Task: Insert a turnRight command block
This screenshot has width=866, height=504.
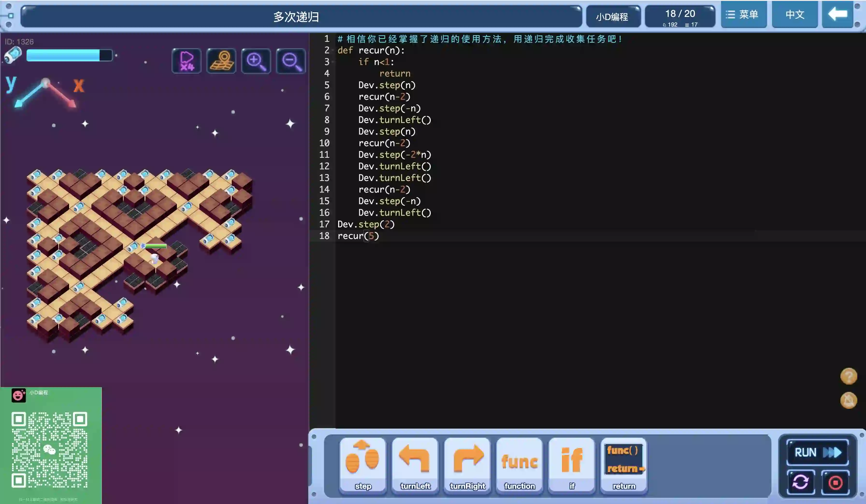Action: (x=467, y=464)
